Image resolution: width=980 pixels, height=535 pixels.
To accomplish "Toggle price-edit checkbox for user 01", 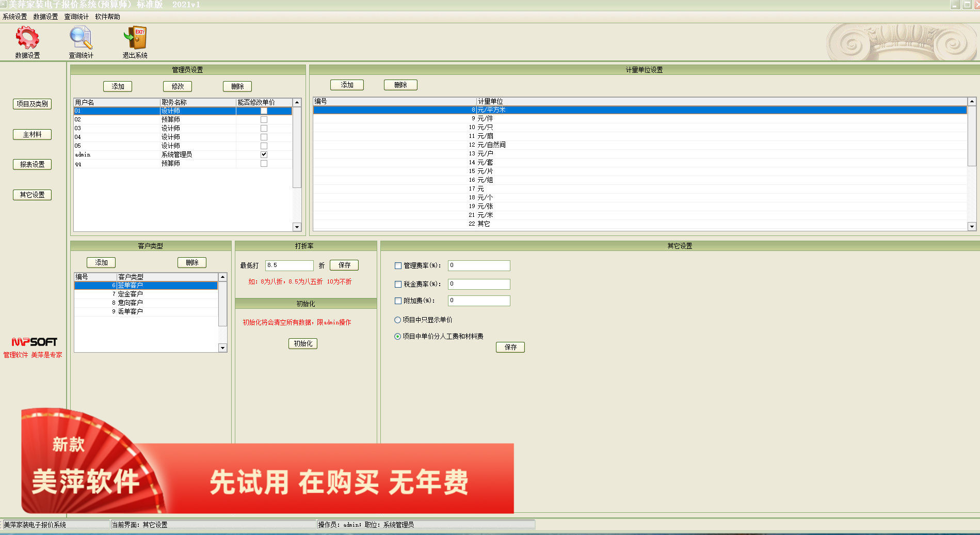I will [x=264, y=111].
